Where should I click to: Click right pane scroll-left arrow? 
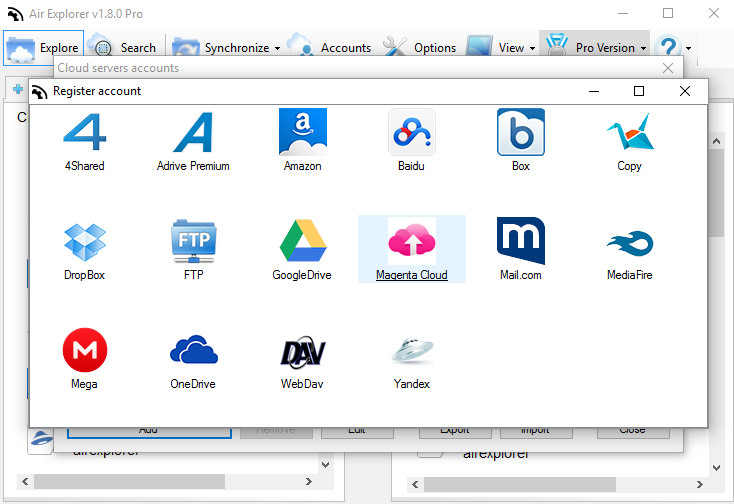415,484
